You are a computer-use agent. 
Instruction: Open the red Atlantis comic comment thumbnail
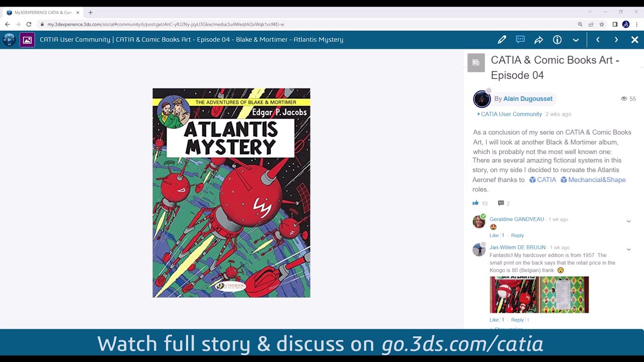pos(514,295)
